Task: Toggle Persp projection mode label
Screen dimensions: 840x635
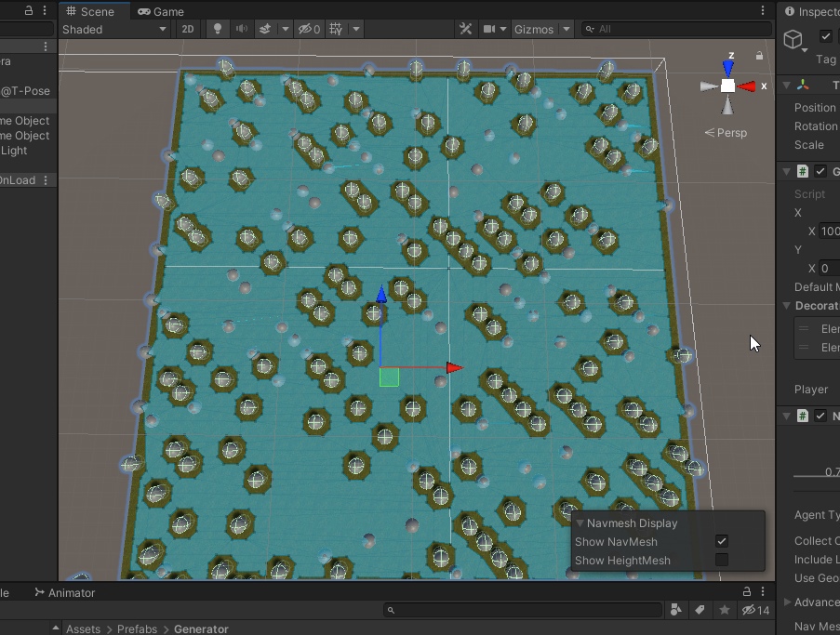Action: [726, 133]
